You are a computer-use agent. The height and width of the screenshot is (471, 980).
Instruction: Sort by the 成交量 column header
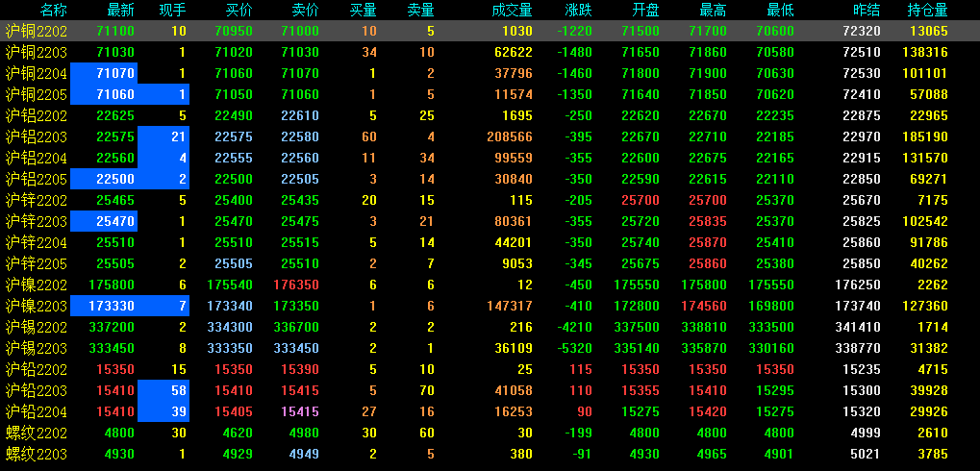point(512,10)
